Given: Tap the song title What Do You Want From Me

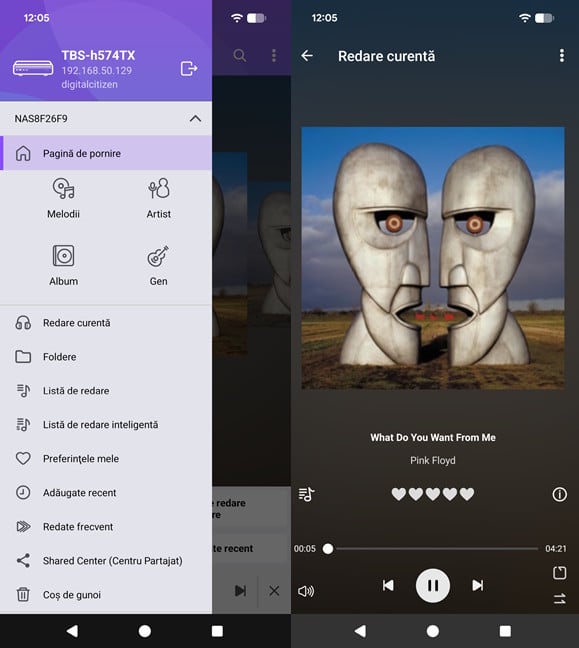Looking at the screenshot, I should point(433,437).
